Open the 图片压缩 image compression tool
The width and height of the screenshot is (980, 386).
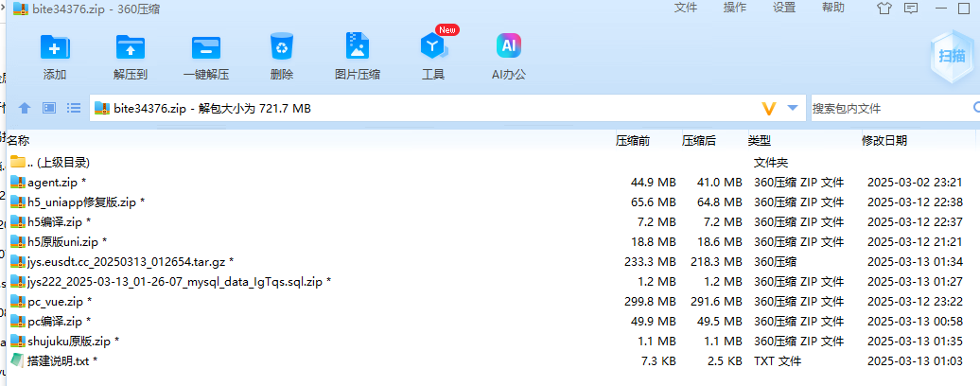tap(358, 47)
